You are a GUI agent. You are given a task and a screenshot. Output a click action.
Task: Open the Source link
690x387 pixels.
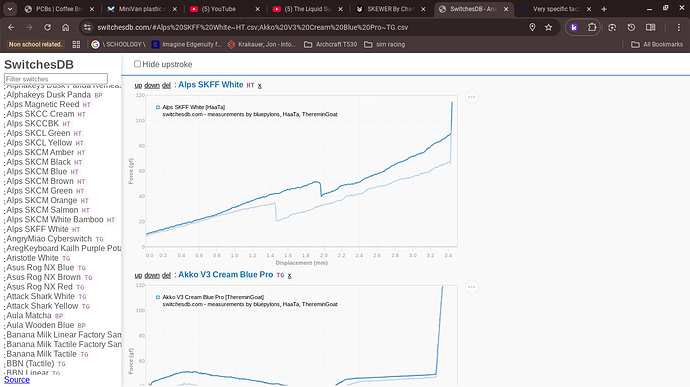pyautogui.click(x=17, y=380)
